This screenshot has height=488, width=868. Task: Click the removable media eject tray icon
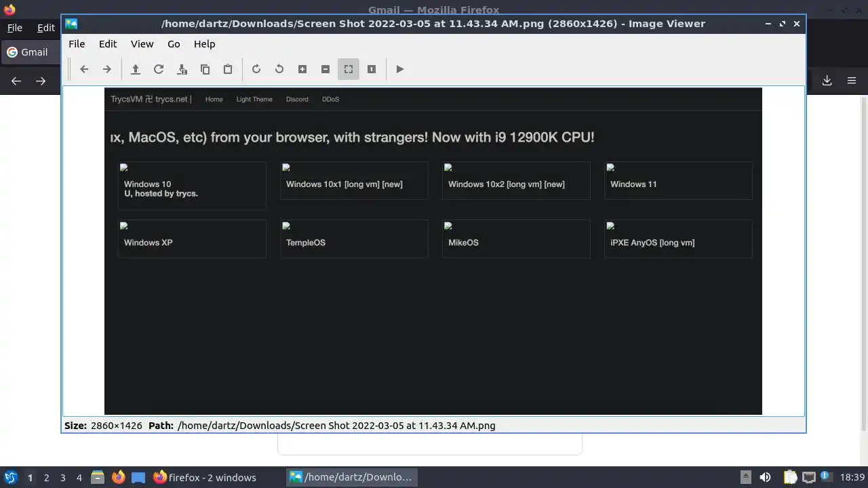pos(745,477)
